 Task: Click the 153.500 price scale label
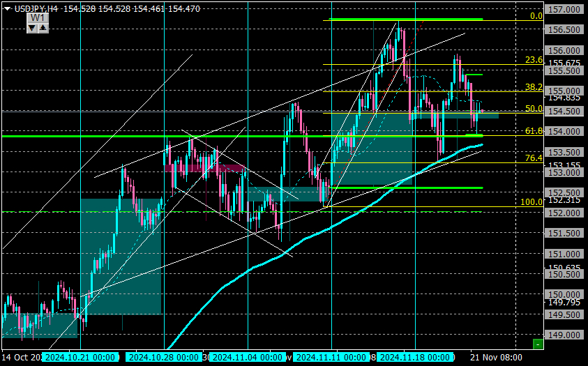pyautogui.click(x=564, y=152)
